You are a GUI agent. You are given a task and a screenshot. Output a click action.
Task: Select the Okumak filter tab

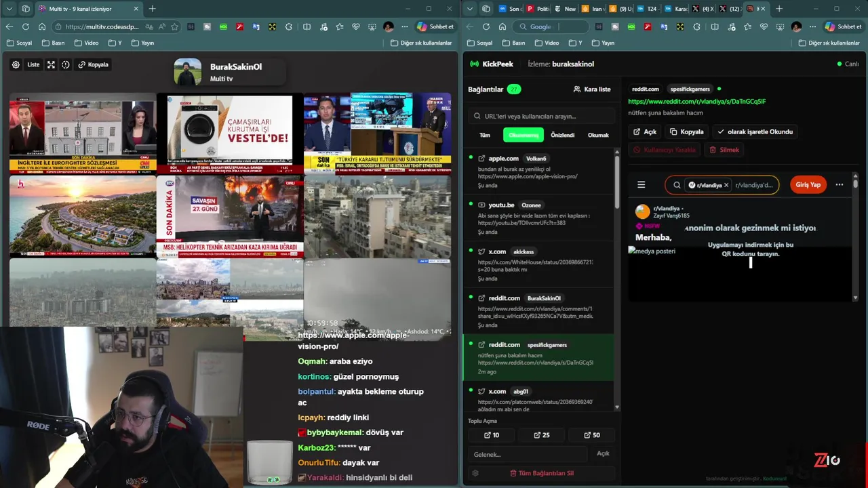click(598, 135)
